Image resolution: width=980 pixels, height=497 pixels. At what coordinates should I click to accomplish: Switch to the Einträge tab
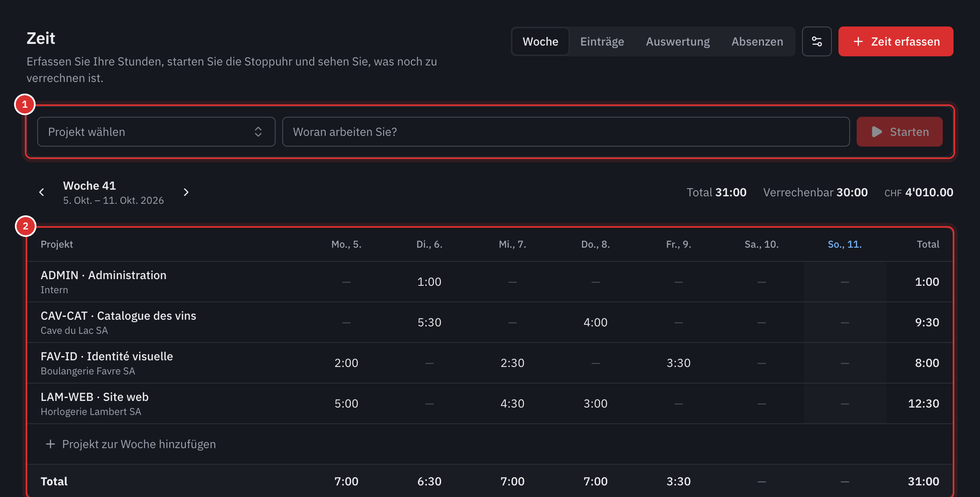602,41
